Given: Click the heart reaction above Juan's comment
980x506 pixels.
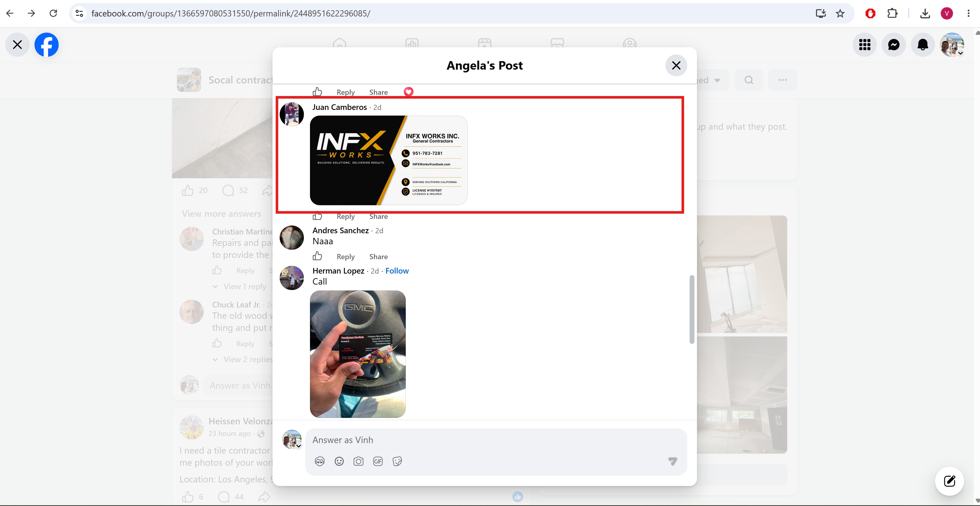Looking at the screenshot, I should click(x=408, y=92).
